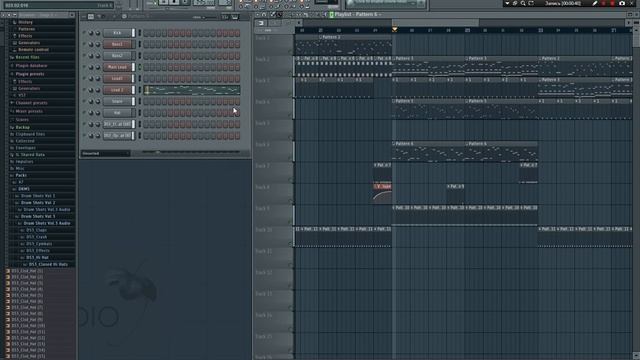Select the Lead 2 channel button
640x360 pixels.
(117, 90)
